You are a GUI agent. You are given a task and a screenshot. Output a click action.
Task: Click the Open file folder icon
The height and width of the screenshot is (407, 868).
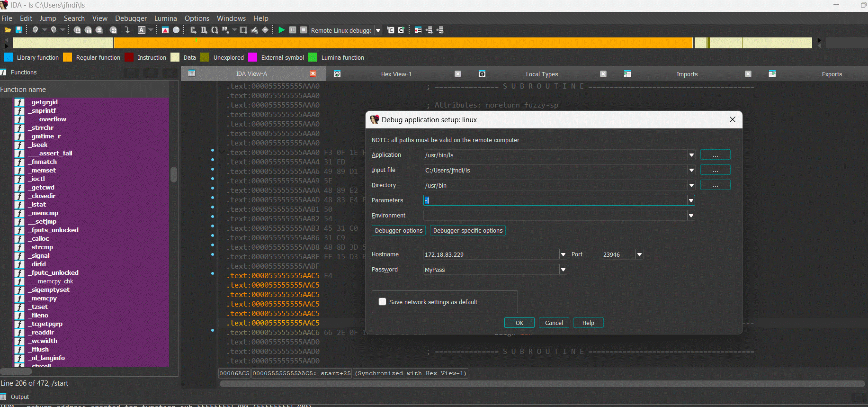(8, 30)
